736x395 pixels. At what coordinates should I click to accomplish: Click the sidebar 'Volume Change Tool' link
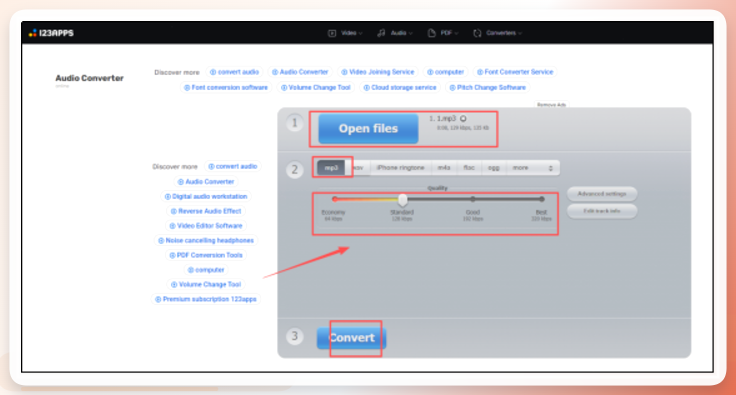tap(206, 285)
